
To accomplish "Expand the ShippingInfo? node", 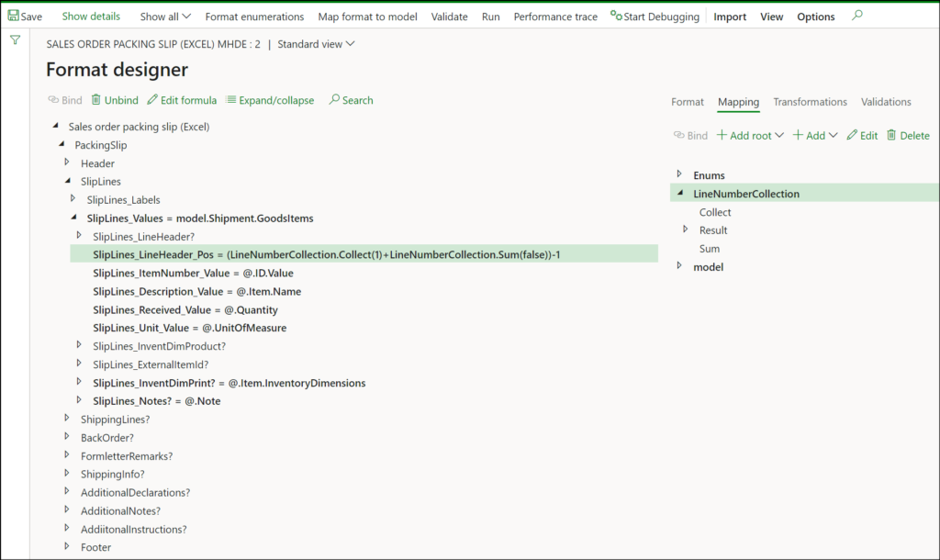I will 67,473.
